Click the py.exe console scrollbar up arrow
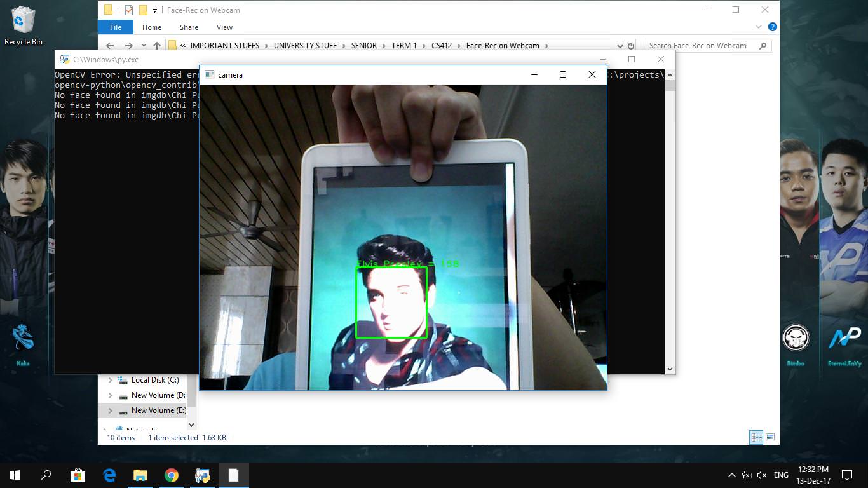 coord(670,75)
